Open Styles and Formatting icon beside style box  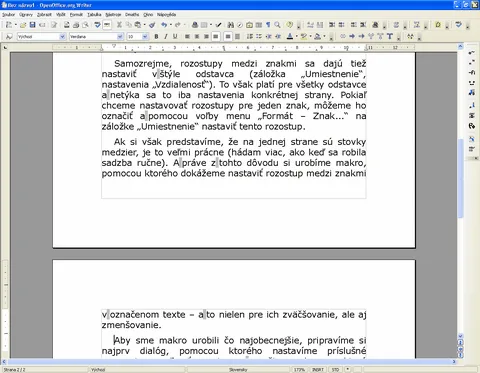tap(9, 37)
